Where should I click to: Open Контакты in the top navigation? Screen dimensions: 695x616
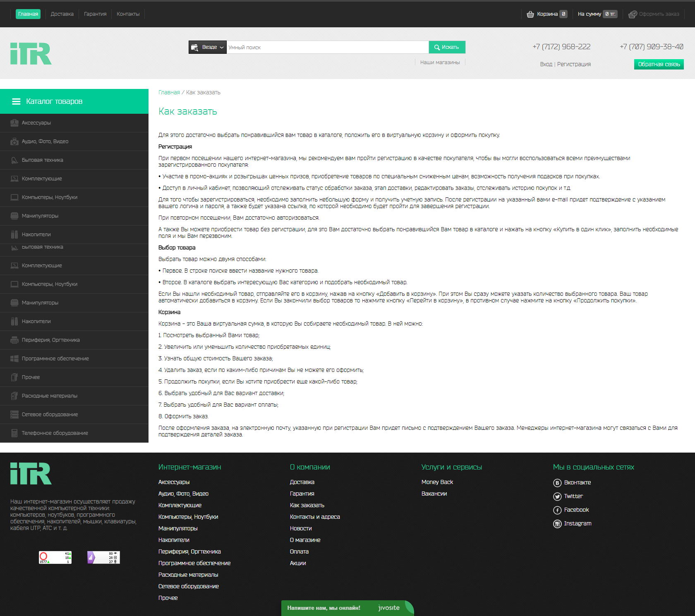coord(128,14)
